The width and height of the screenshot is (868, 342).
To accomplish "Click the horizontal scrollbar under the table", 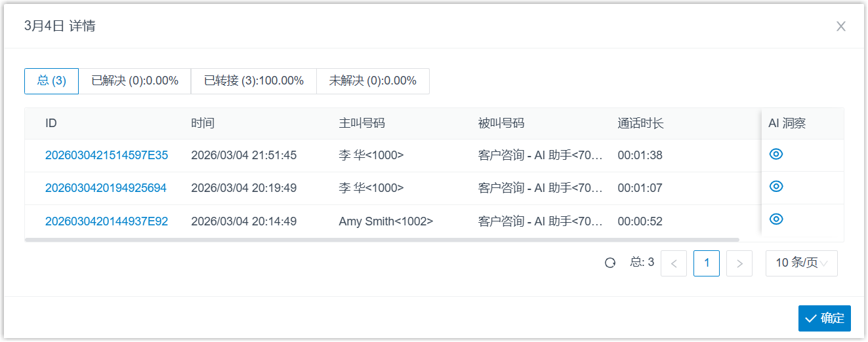I will [x=382, y=240].
